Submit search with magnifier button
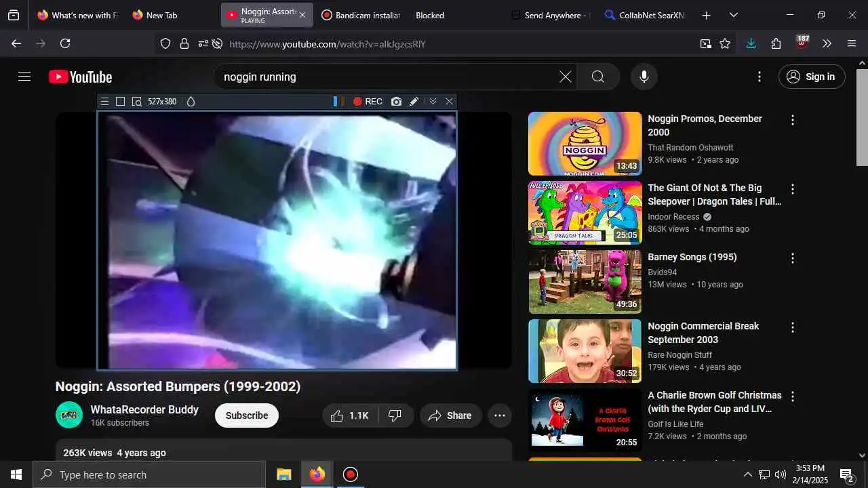This screenshot has width=868, height=488. pos(598,77)
